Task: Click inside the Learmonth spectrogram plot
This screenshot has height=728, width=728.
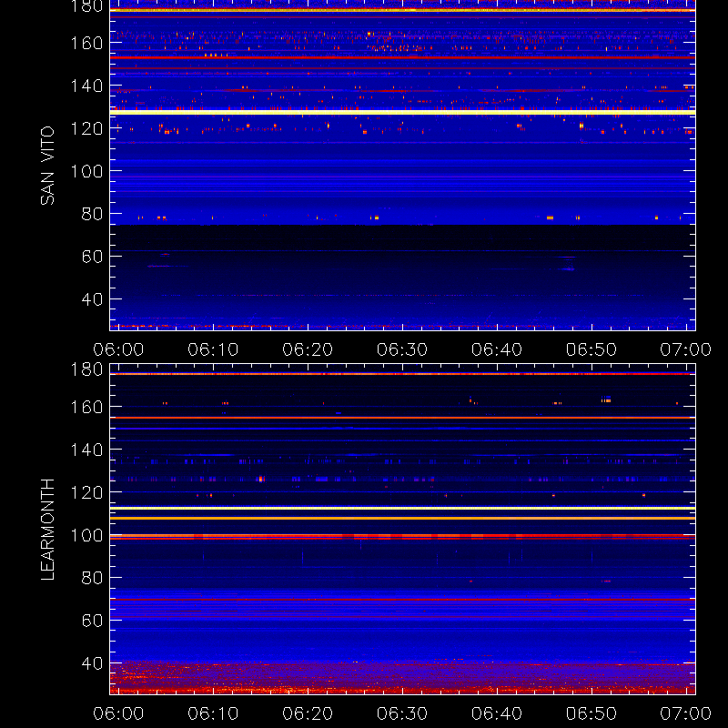Action: [402, 530]
